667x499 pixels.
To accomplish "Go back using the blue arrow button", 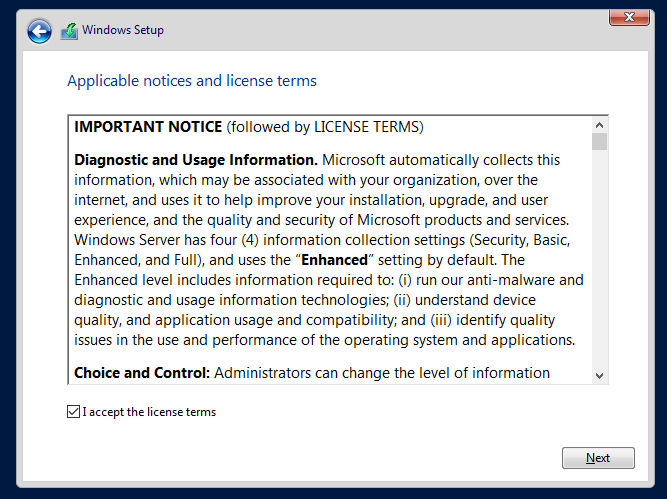I will [39, 31].
